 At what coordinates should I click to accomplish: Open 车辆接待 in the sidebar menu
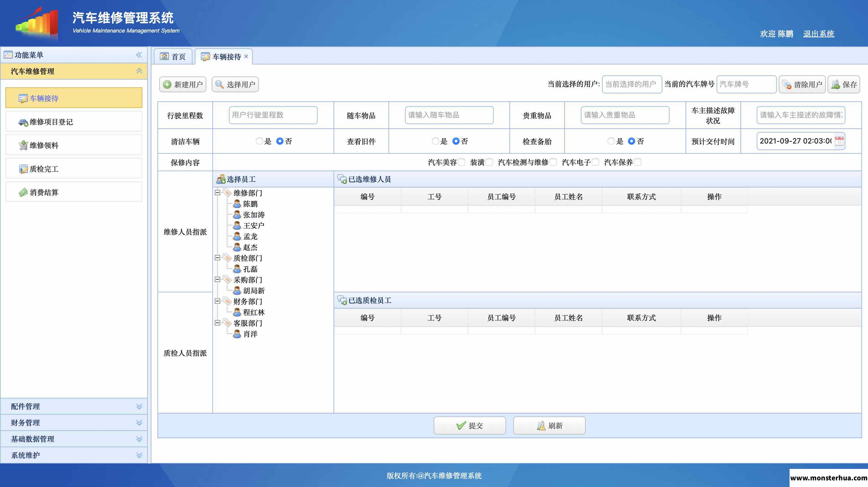click(74, 98)
